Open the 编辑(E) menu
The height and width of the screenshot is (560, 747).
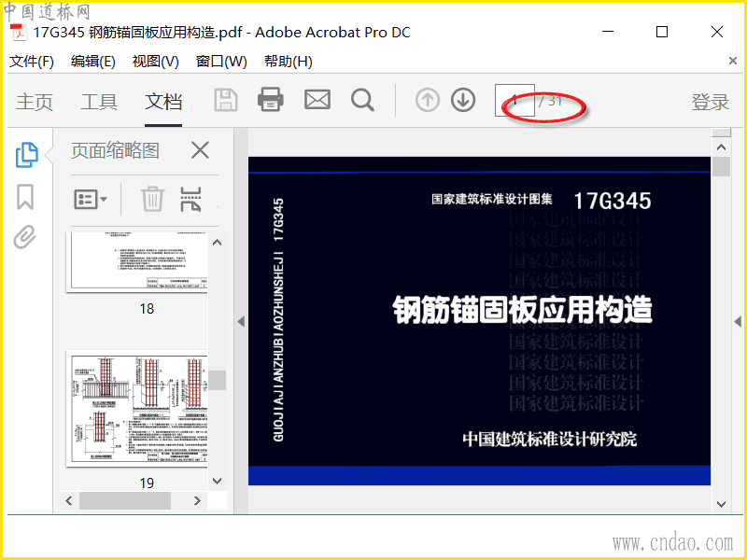pos(92,62)
